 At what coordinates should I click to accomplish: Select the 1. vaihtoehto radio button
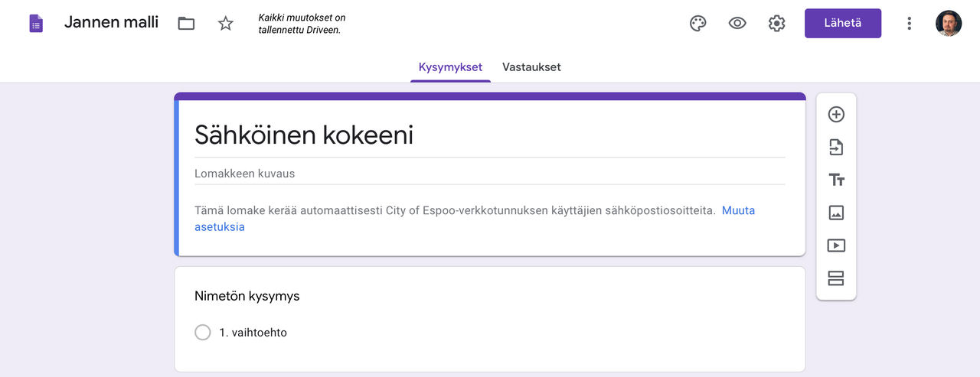pyautogui.click(x=203, y=333)
